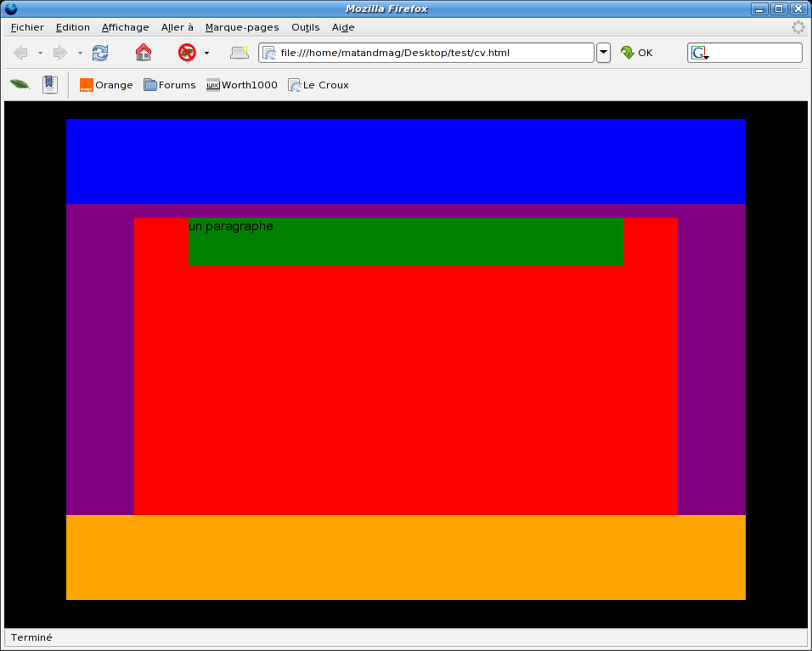Open the bookmarks book icon

click(50, 84)
